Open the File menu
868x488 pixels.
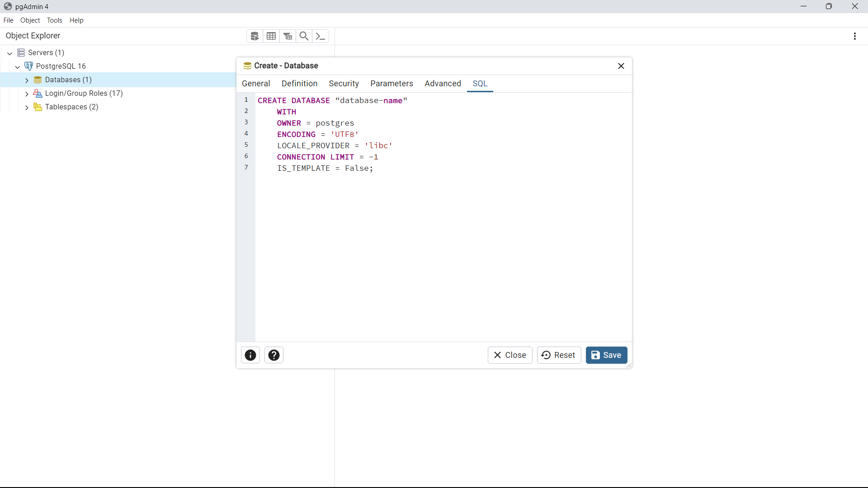tap(8, 20)
